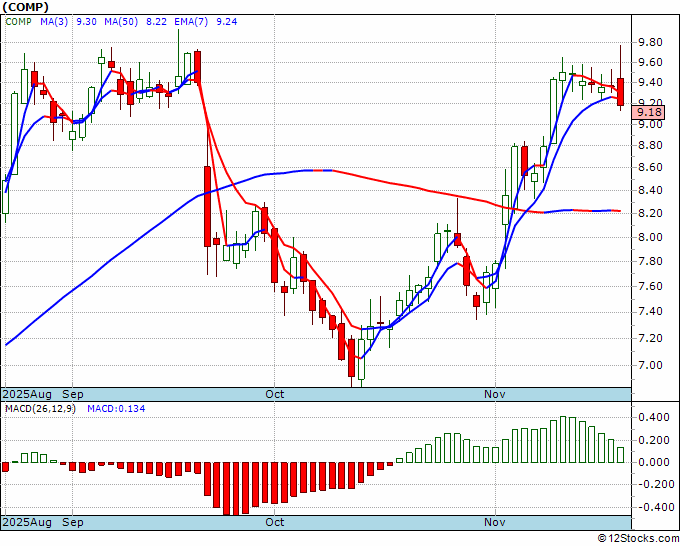Click the MA(50) value 8.22
The height and width of the screenshot is (546, 680).
coord(156,22)
